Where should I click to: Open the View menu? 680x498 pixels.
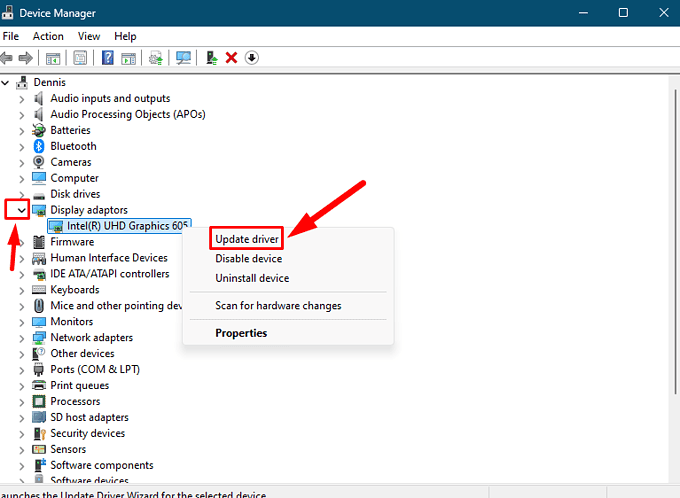coord(89,36)
